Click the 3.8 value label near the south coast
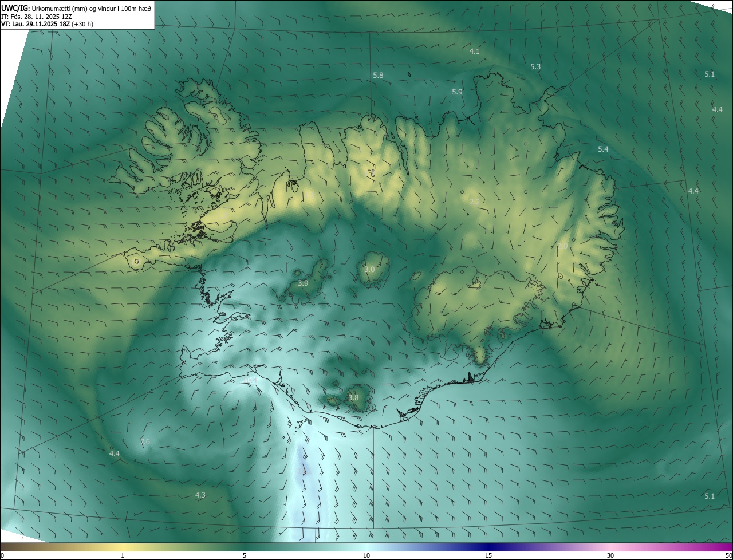This screenshot has height=560, width=733. pyautogui.click(x=353, y=398)
